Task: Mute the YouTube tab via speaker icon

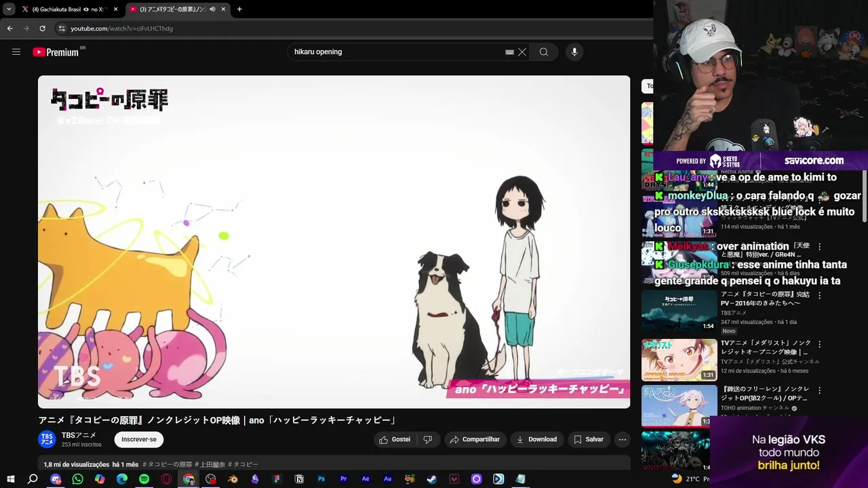Action: tap(212, 9)
